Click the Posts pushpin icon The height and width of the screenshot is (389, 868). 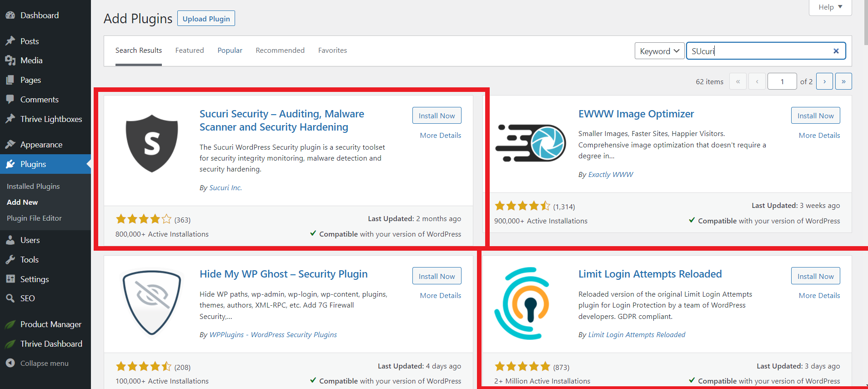[x=10, y=41]
